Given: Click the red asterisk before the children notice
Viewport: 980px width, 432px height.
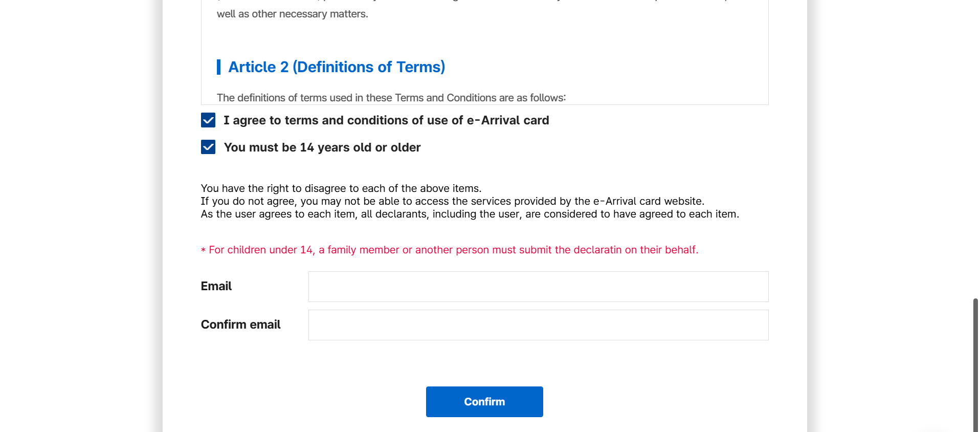Looking at the screenshot, I should 203,250.
